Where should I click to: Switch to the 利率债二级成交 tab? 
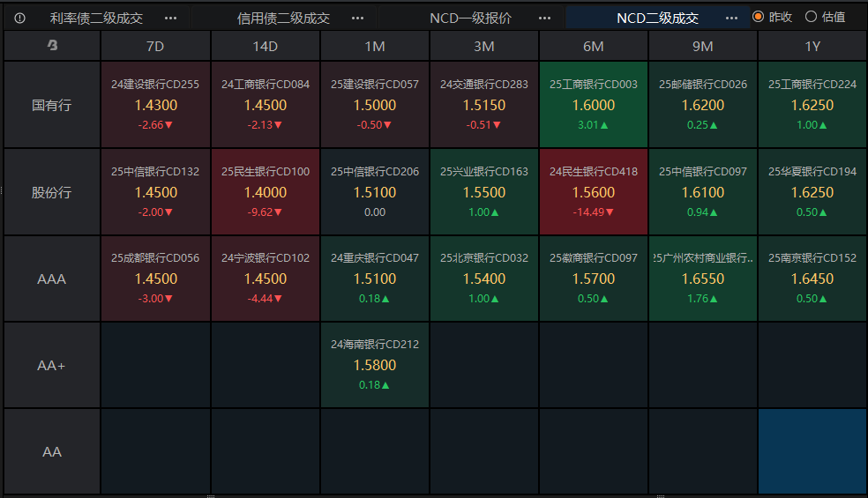point(96,19)
